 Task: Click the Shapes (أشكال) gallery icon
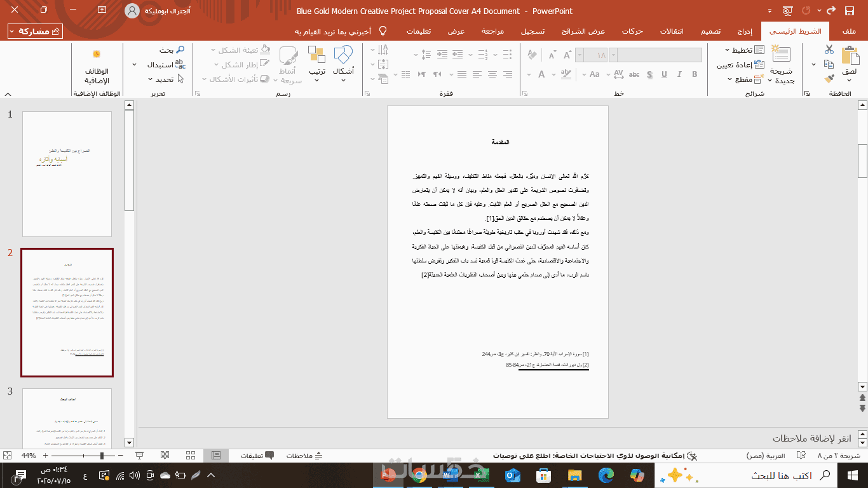coord(343,55)
